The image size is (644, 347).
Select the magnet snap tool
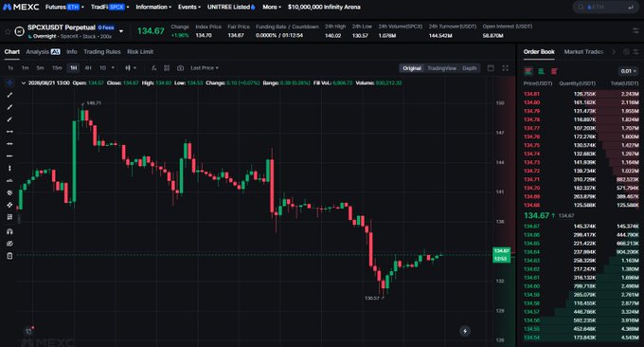[9, 231]
